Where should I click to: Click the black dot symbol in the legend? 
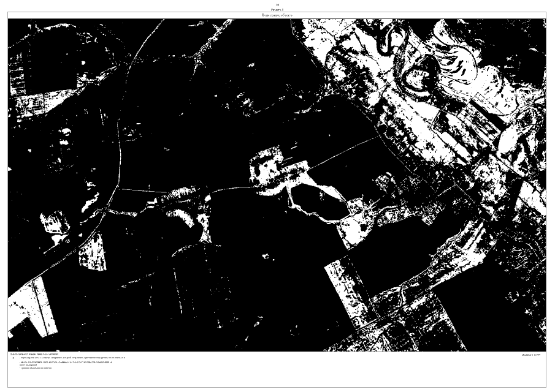click(13, 359)
